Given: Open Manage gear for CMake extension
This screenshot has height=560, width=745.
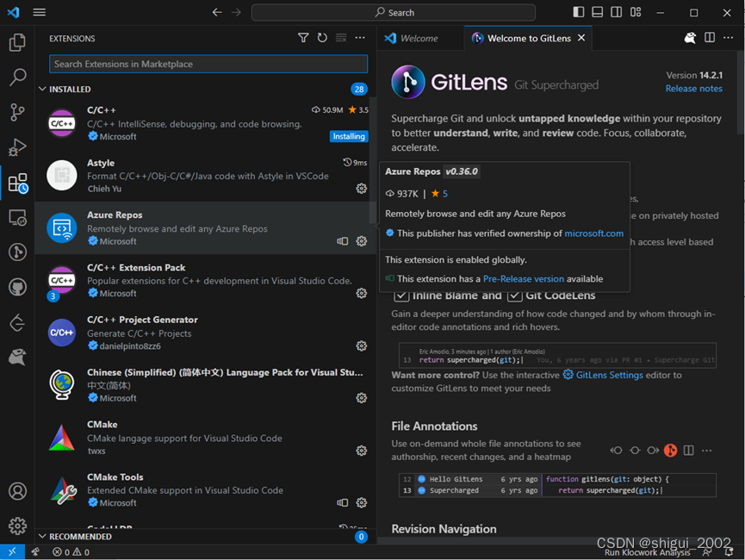Looking at the screenshot, I should (362, 451).
